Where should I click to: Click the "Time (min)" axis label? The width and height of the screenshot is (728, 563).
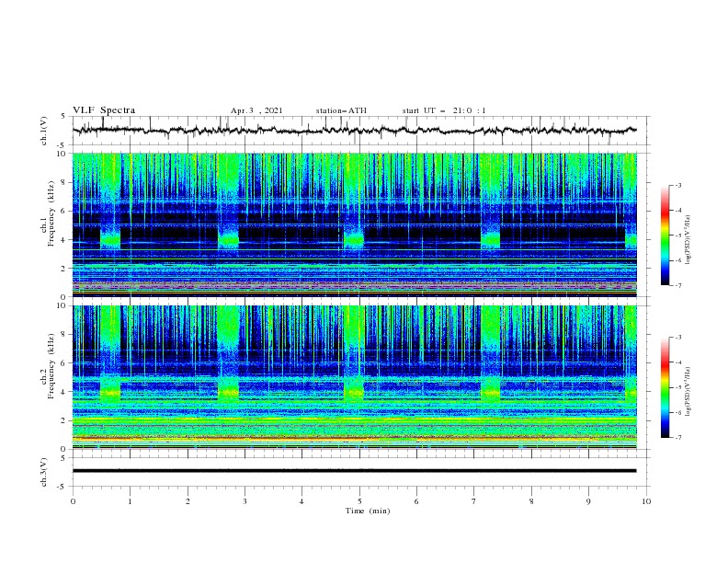(x=368, y=511)
